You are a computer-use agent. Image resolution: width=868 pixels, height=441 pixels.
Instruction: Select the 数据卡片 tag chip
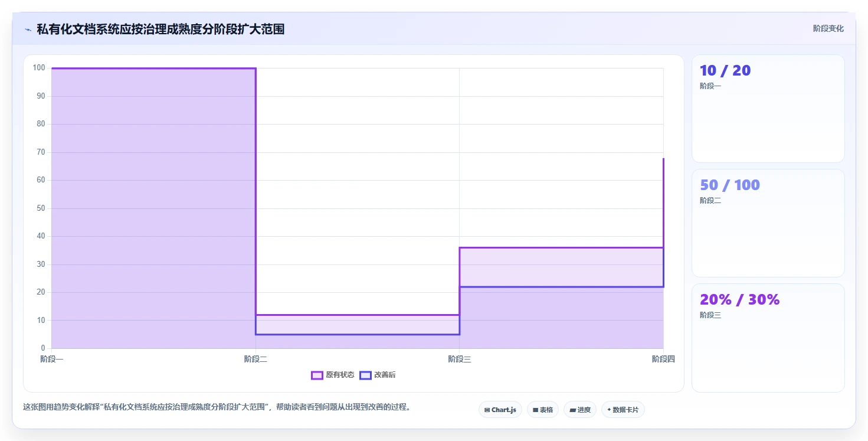[623, 410]
